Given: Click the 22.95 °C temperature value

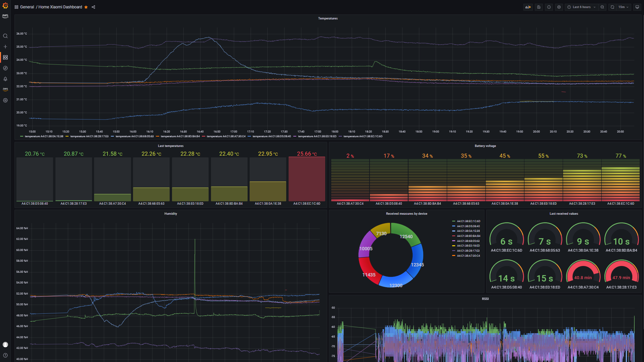Looking at the screenshot, I should 268,154.
